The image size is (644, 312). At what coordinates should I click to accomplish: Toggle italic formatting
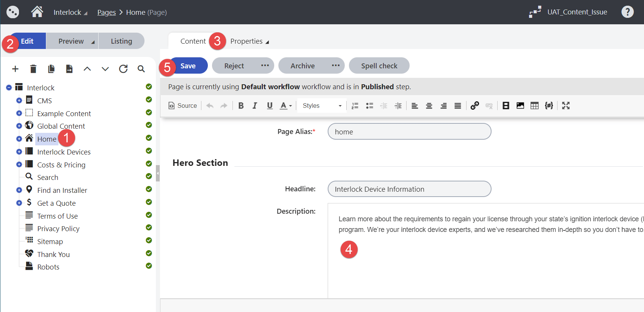coord(255,106)
